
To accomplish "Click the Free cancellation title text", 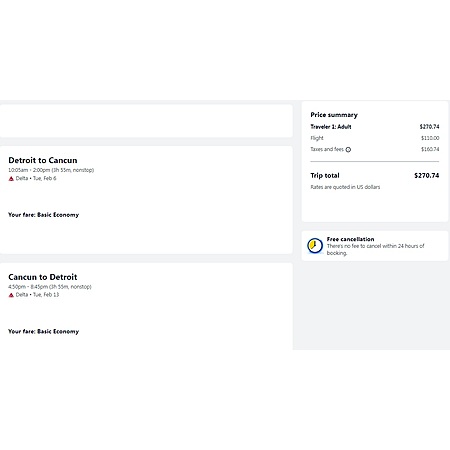I will pos(350,239).
